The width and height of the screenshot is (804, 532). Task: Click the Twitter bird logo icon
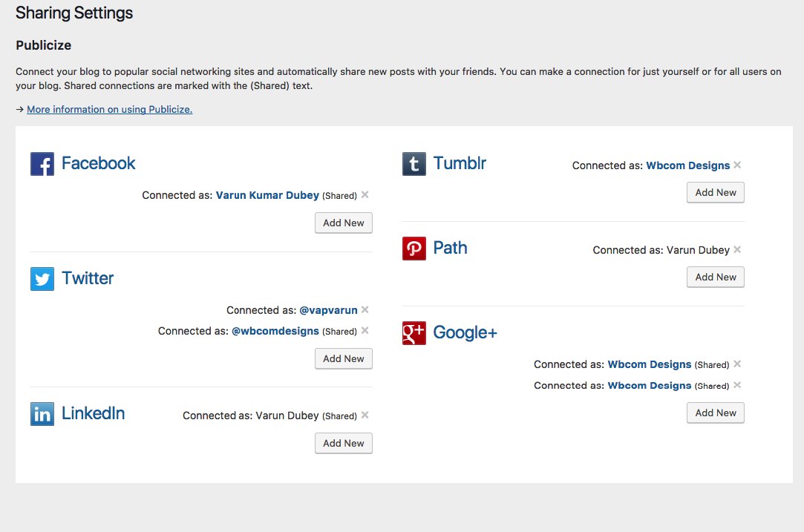click(42, 279)
